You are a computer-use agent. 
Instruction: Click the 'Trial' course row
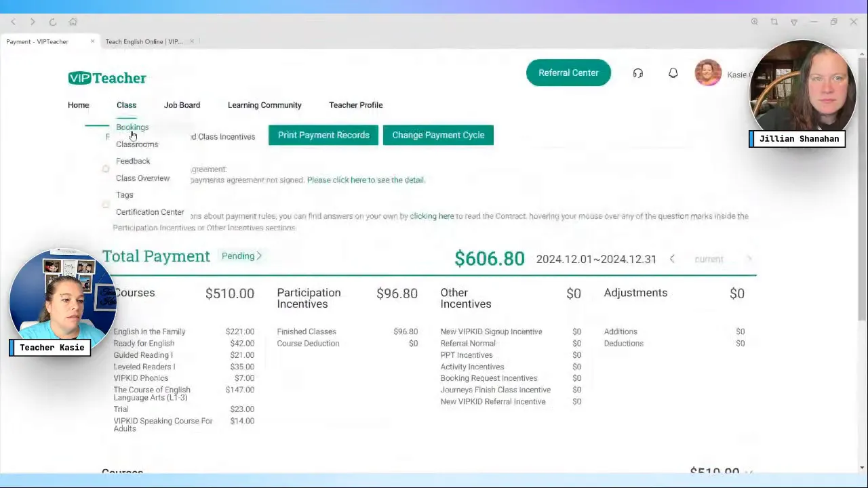(184, 409)
